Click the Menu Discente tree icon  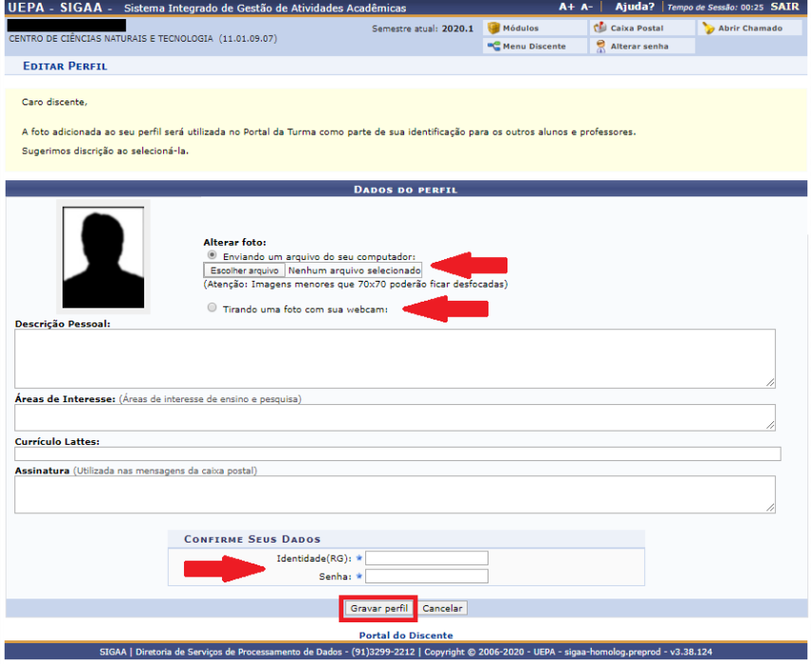(494, 46)
